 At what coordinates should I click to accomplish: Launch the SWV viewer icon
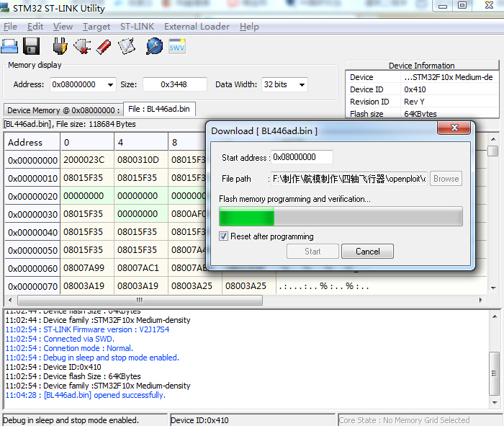[177, 46]
